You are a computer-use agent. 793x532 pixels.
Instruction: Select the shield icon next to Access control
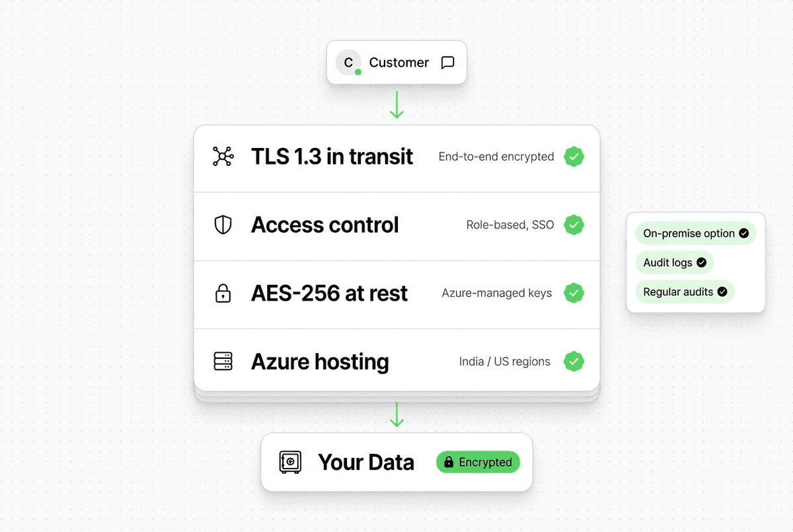[x=223, y=225]
